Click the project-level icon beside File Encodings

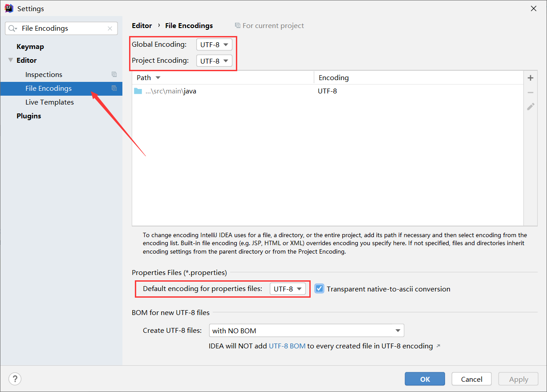coord(114,88)
